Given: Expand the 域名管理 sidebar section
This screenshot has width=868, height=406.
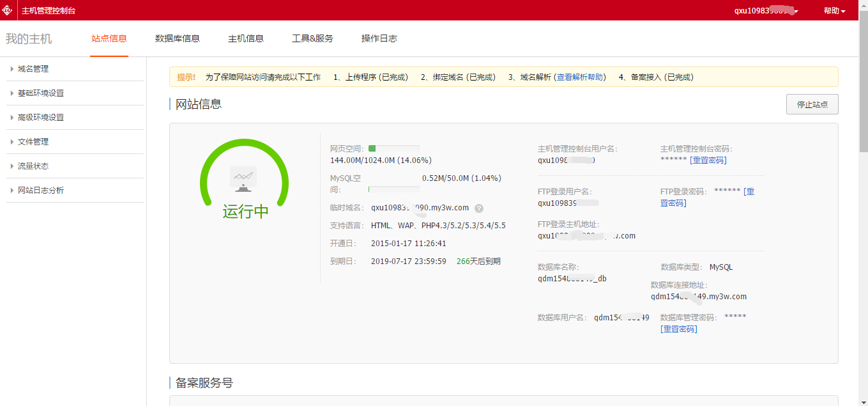Looking at the screenshot, I should click(x=33, y=69).
